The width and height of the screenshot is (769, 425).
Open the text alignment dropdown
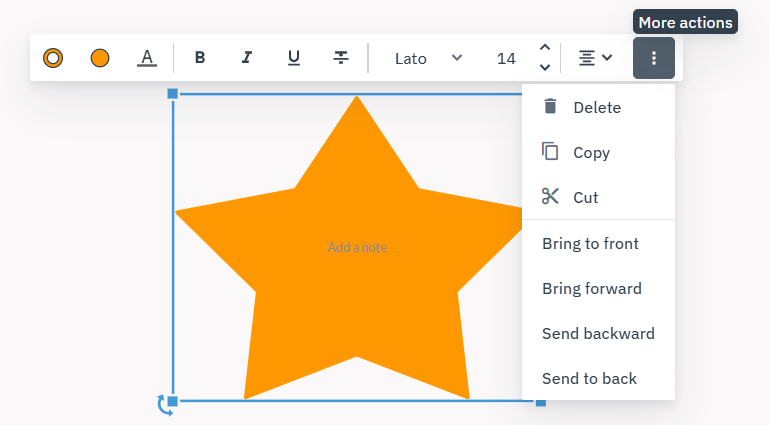(595, 58)
